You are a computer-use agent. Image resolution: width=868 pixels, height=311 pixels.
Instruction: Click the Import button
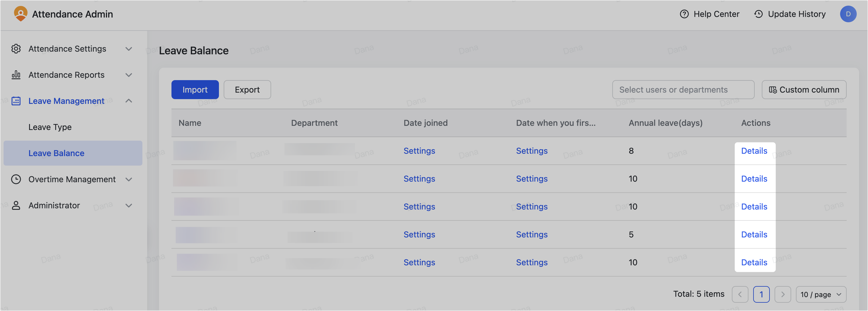195,90
